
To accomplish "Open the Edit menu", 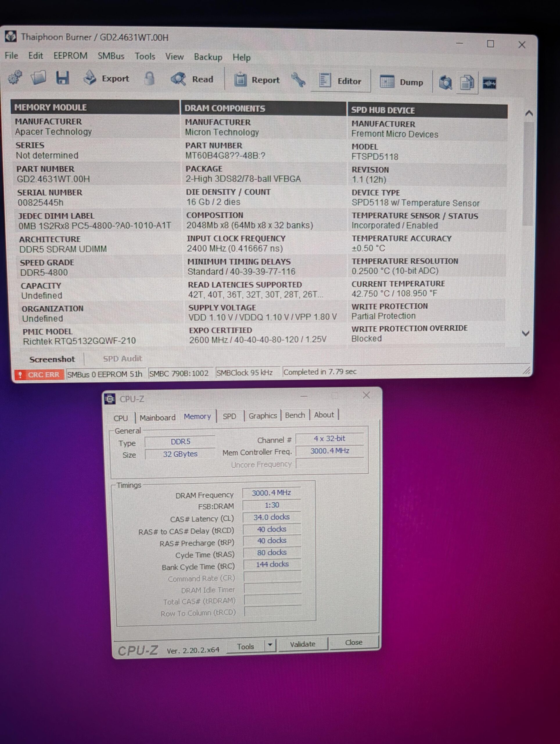I will [x=36, y=56].
